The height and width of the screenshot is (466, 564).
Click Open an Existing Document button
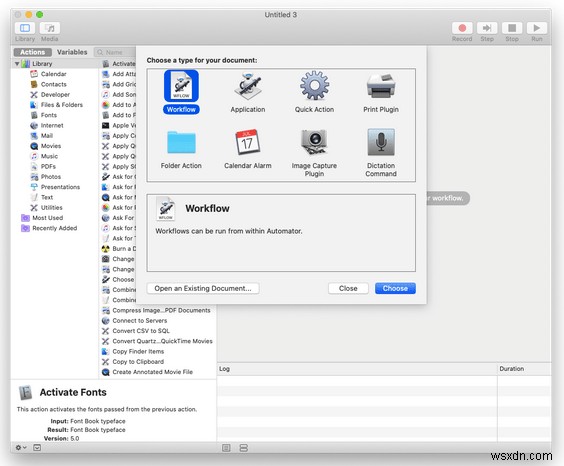[x=203, y=288]
